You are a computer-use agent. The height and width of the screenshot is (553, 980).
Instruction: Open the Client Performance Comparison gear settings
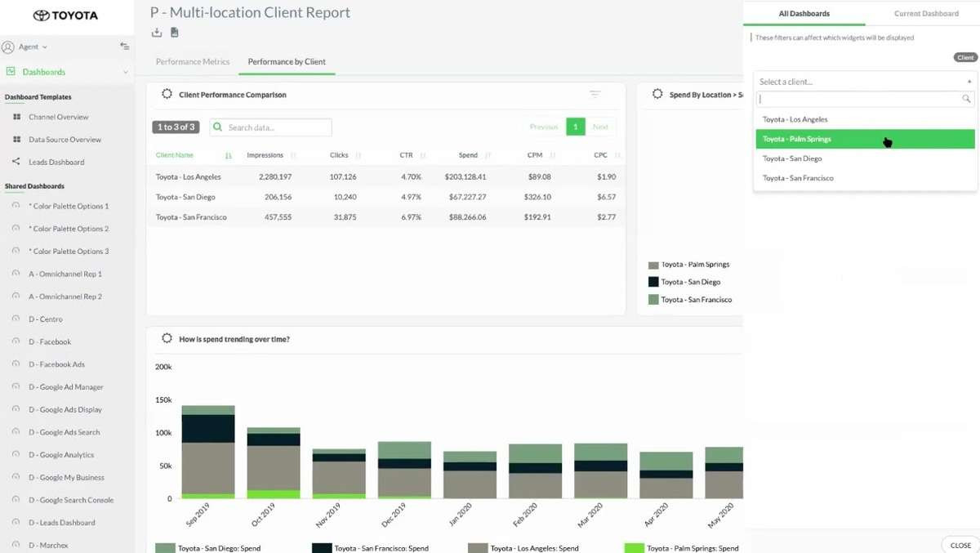167,95
